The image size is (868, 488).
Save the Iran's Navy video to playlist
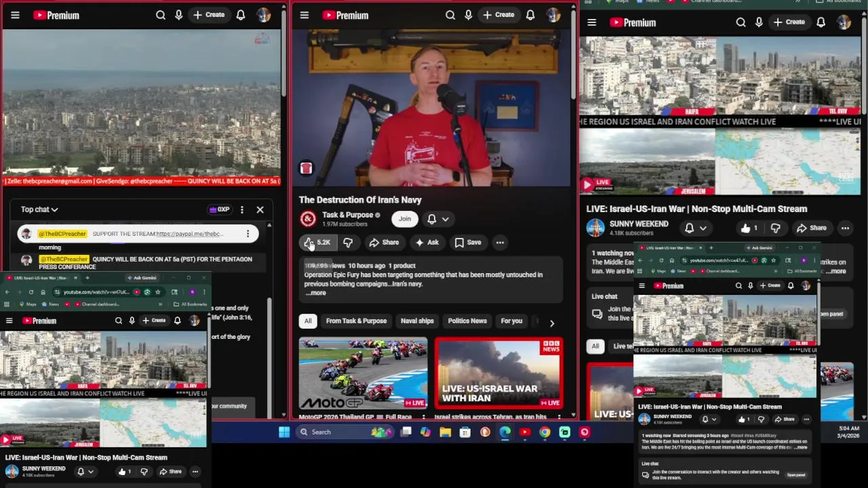pyautogui.click(x=468, y=243)
